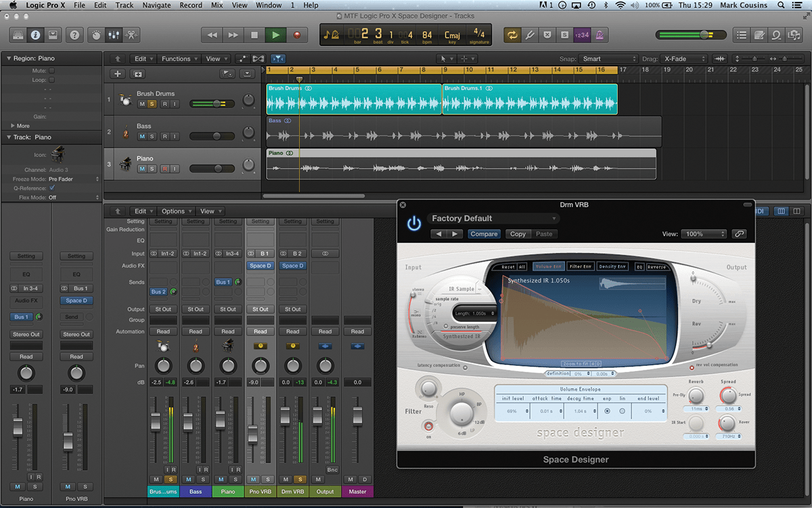Start recording with the Record button

[296, 35]
